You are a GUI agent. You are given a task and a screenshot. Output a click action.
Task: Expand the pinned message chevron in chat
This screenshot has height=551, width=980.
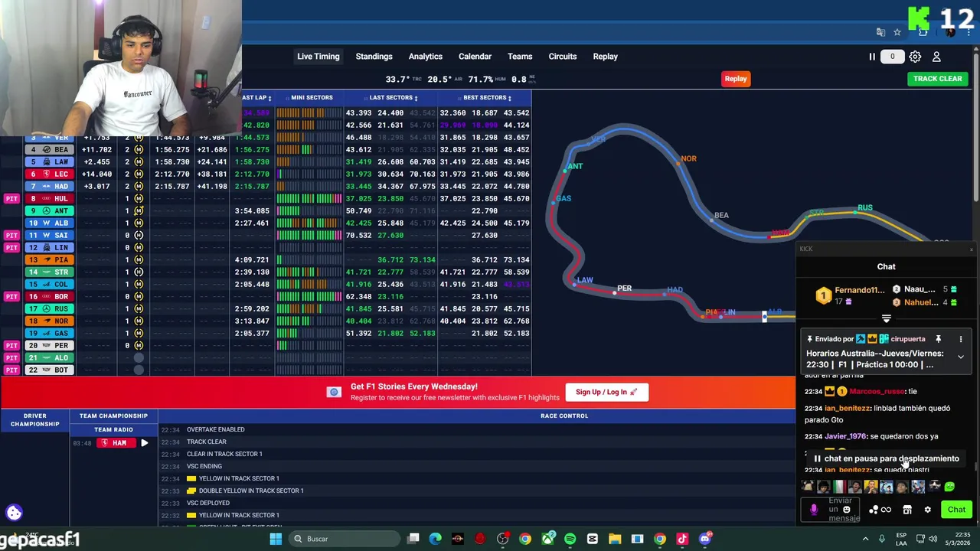[960, 357]
